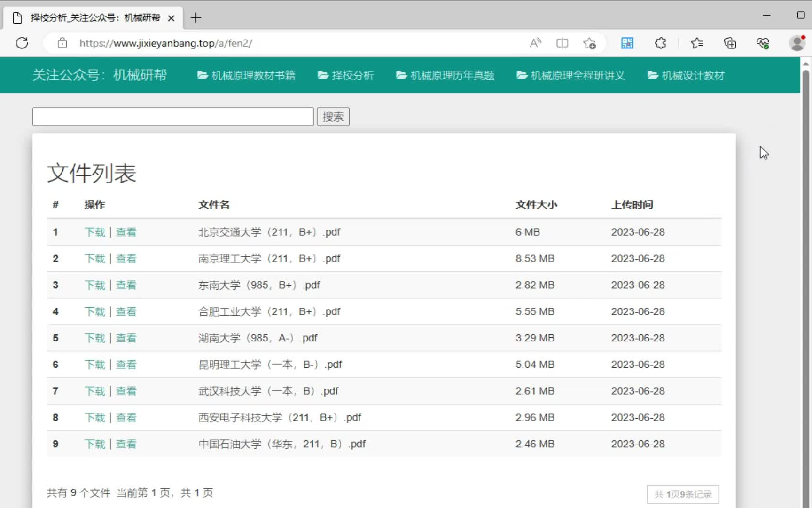Click the 8.53 MB file size cell
Viewport: 812px width, 508px height.
535,258
